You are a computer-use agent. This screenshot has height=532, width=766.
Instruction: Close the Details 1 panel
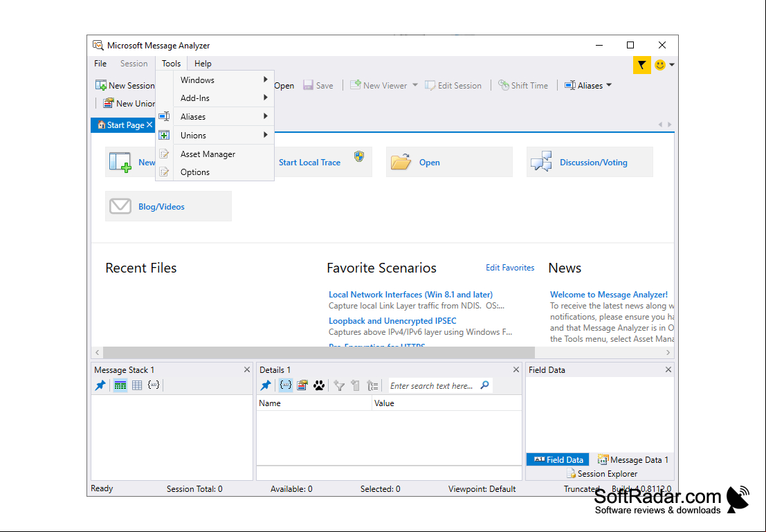tap(516, 370)
